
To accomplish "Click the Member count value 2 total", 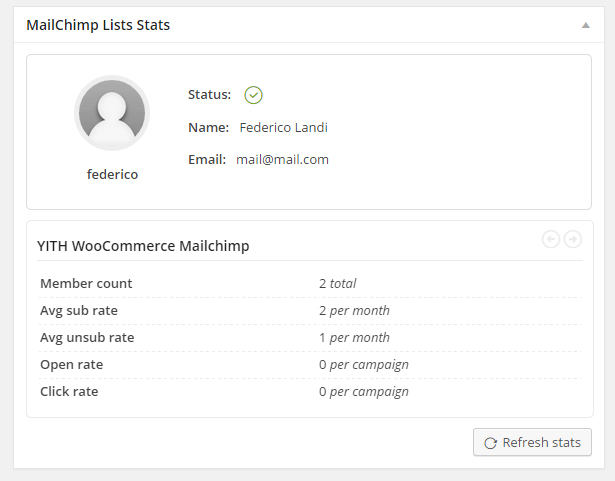I will [337, 284].
